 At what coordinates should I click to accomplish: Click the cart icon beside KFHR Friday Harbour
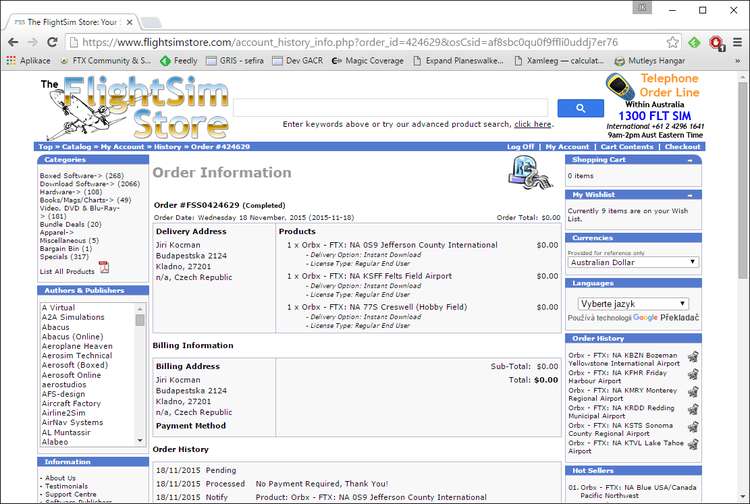coord(693,374)
